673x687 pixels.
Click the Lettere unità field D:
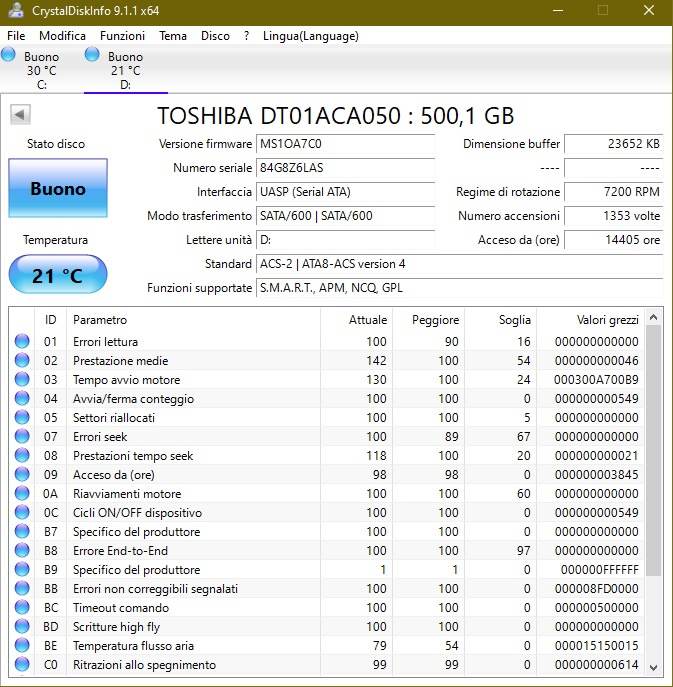pyautogui.click(x=345, y=240)
